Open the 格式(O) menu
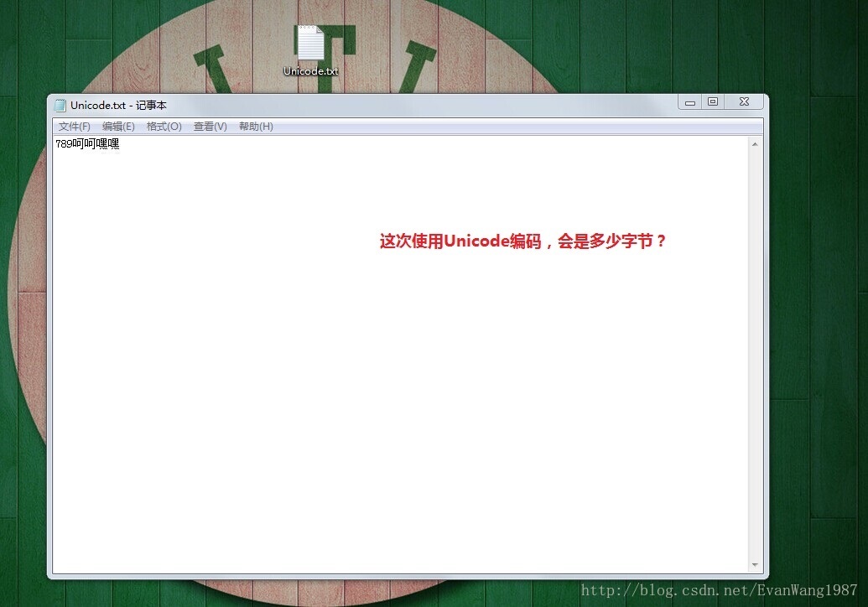This screenshot has width=868, height=607. click(164, 126)
